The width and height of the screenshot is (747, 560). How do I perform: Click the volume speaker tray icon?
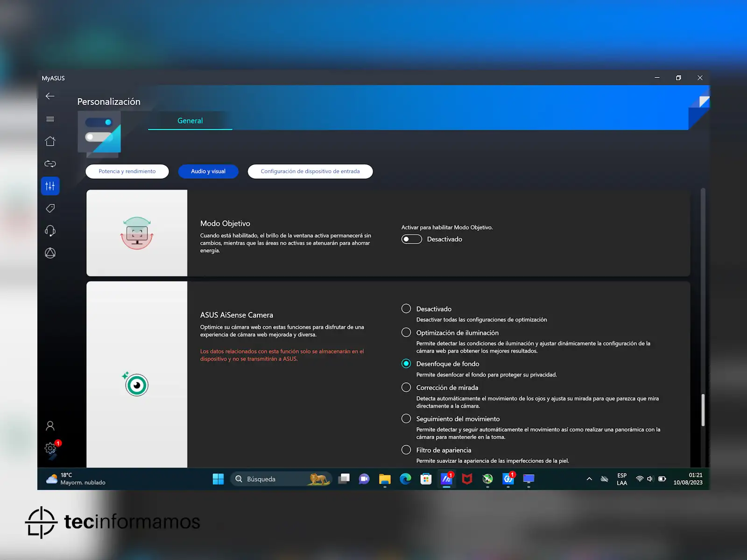tap(650, 479)
